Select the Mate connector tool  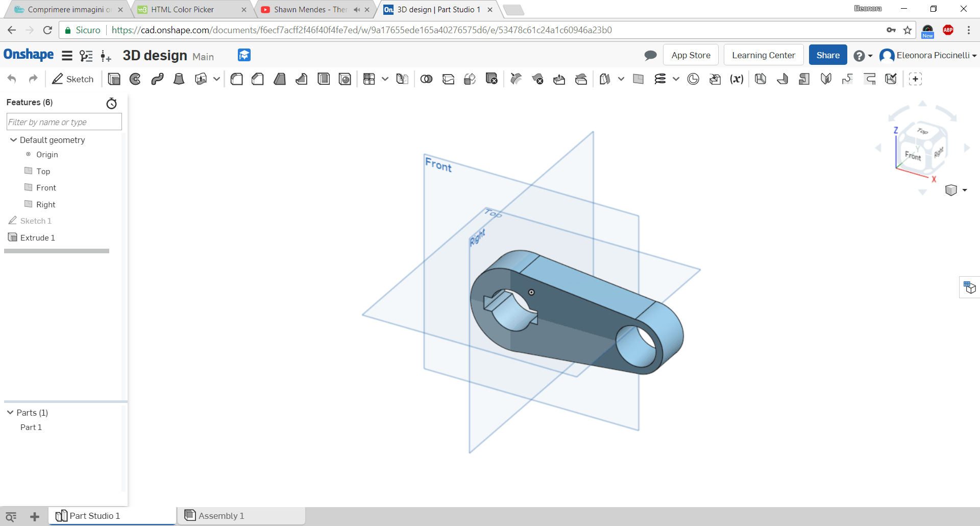click(693, 79)
